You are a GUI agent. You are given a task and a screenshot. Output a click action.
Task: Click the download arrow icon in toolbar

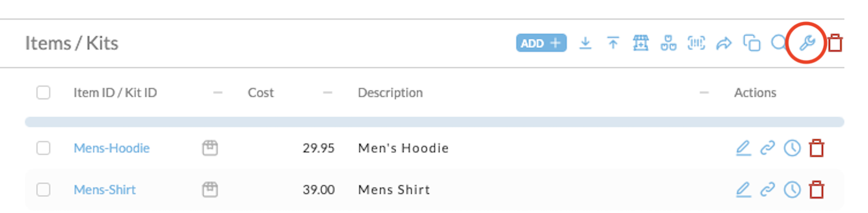585,43
